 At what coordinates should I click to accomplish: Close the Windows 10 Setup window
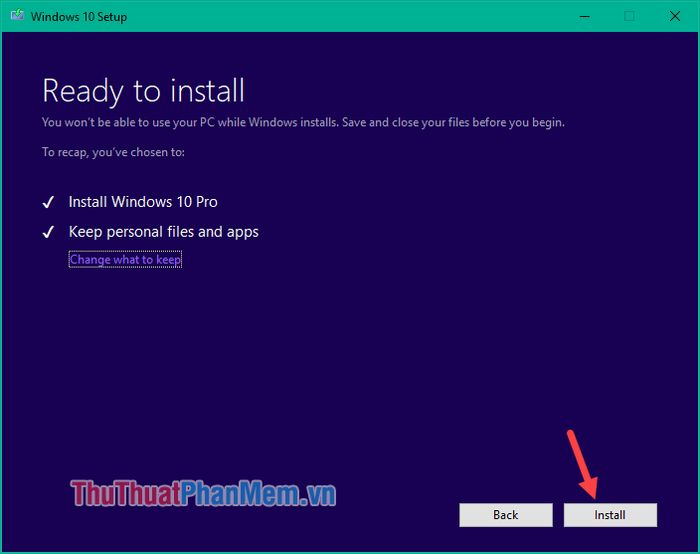(x=675, y=17)
